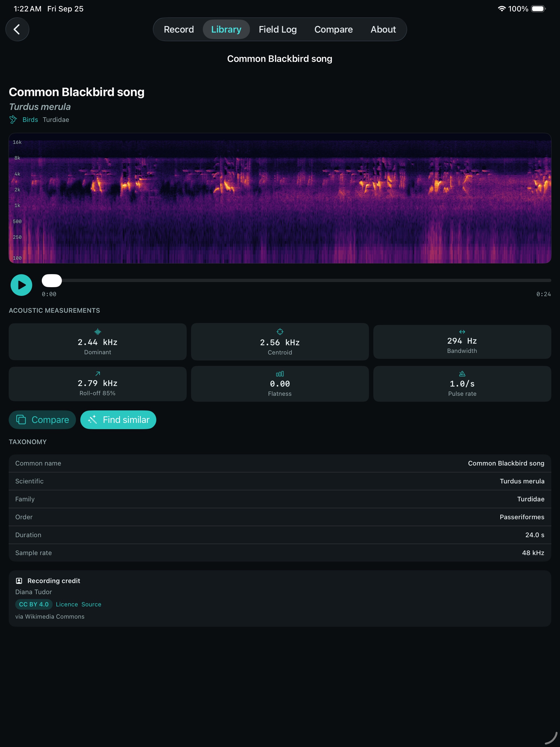560x747 pixels.
Task: Click the crosshair icon on Centroid card
Action: (x=280, y=332)
